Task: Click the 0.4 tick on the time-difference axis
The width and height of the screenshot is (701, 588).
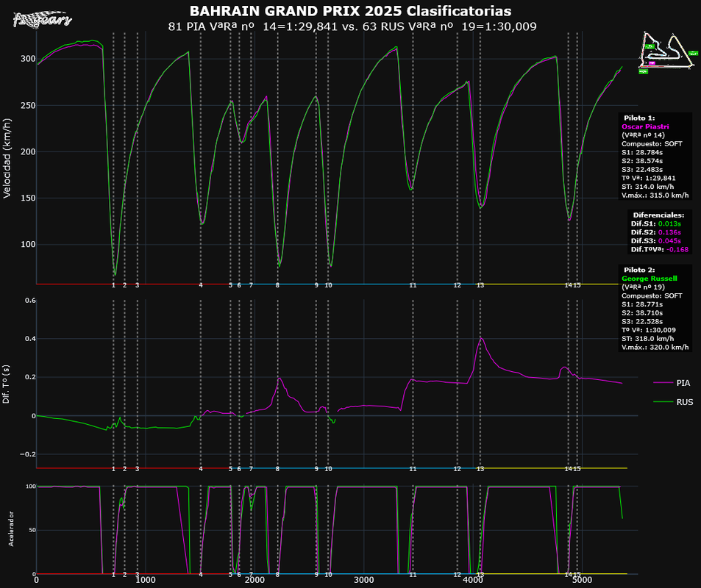Action: [30, 339]
